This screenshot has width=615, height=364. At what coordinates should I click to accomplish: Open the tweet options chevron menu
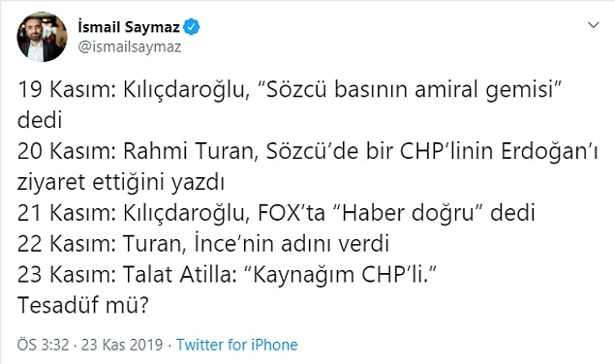click(594, 25)
